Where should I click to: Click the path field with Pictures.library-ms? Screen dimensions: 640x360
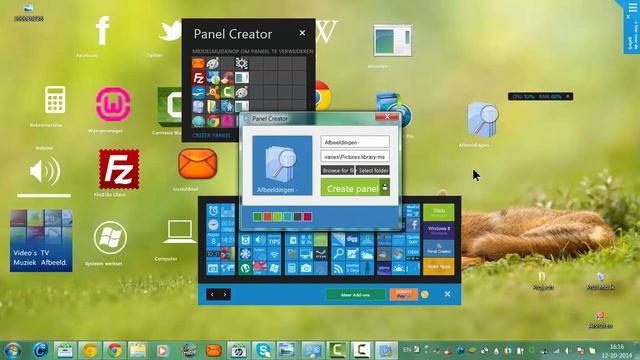[355, 157]
